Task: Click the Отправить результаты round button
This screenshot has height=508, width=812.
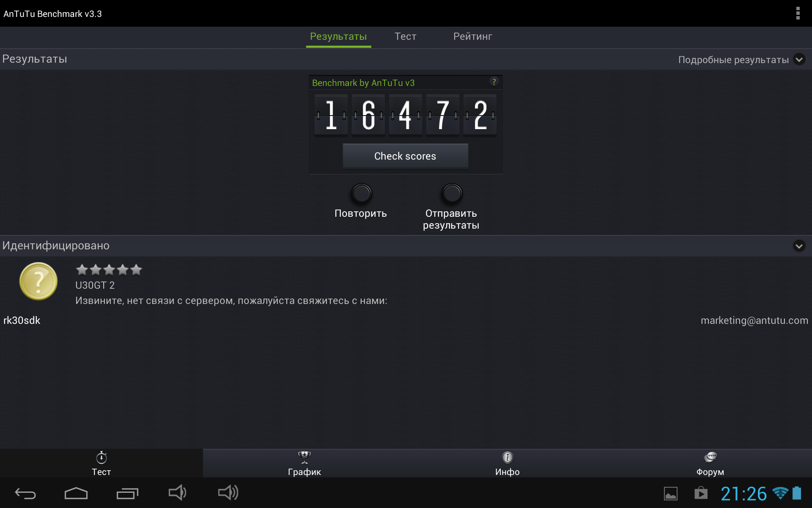Action: tap(452, 194)
